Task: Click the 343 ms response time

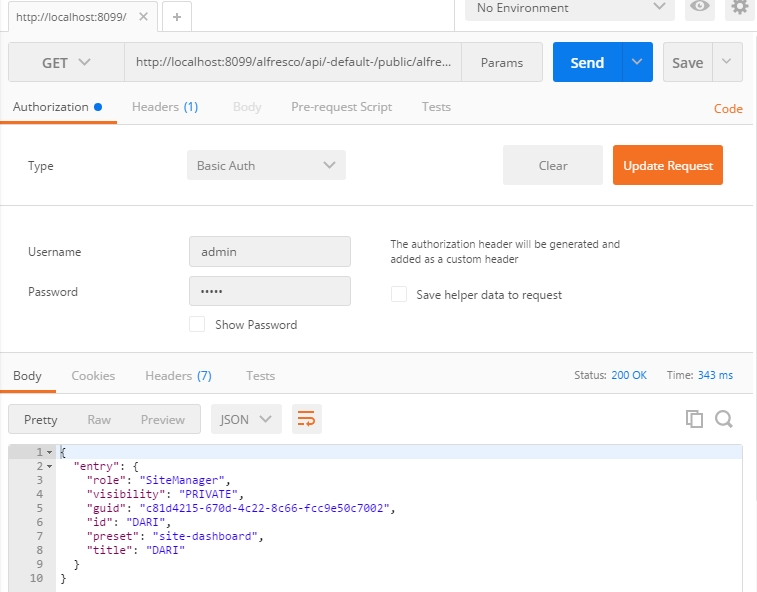Action: 715,375
